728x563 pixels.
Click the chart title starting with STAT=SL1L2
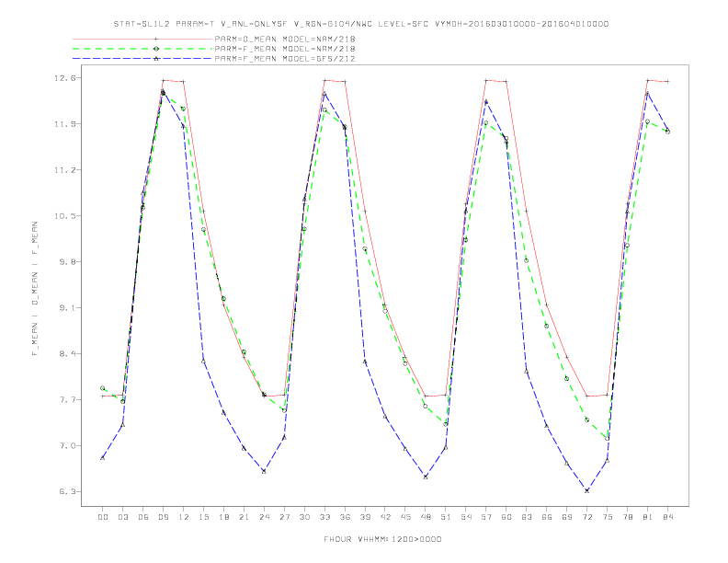361,24
